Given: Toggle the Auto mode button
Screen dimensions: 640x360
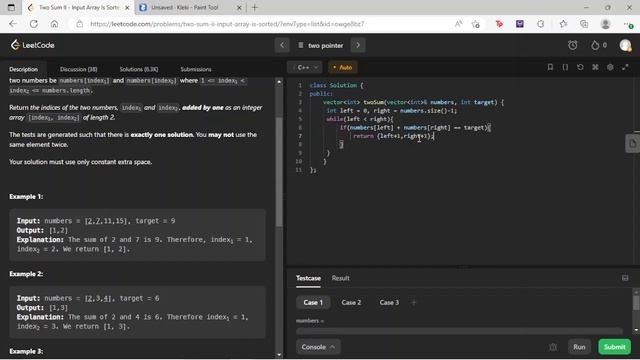Looking at the screenshot, I should coord(342,67).
